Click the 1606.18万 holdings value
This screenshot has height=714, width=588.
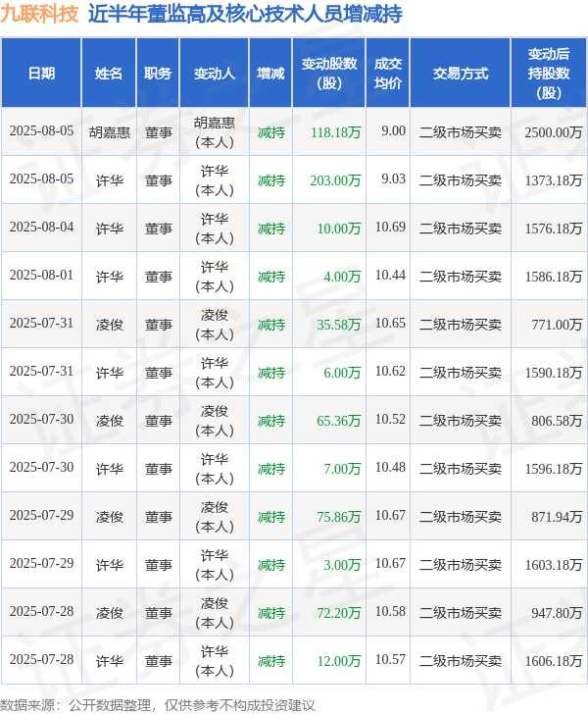pyautogui.click(x=554, y=661)
